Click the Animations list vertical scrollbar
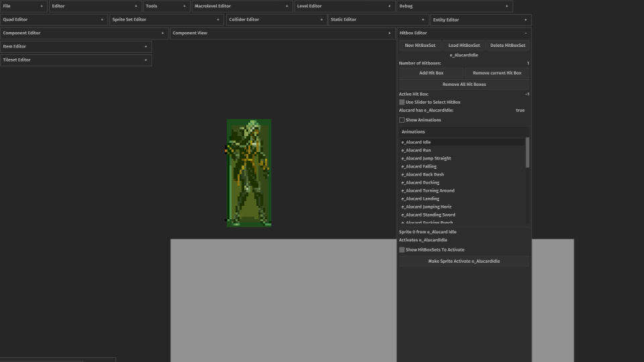The width and height of the screenshot is (644, 362). [527, 153]
